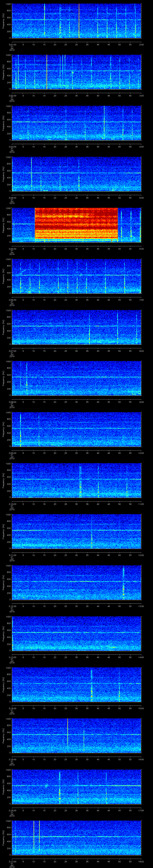Open the spectrogram plot for 3:16:00
This screenshot has width=153, height=868.
[x=77, y=787]
